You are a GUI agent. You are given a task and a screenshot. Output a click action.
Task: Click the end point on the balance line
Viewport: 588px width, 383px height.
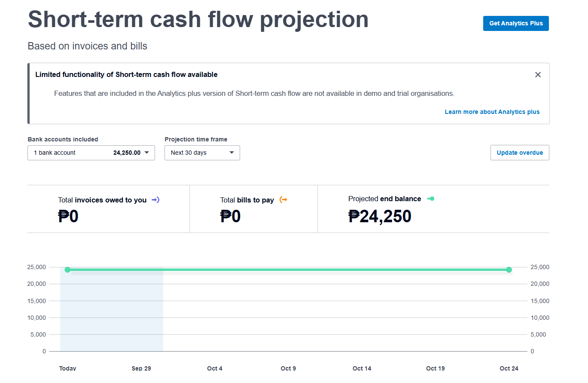tap(509, 270)
